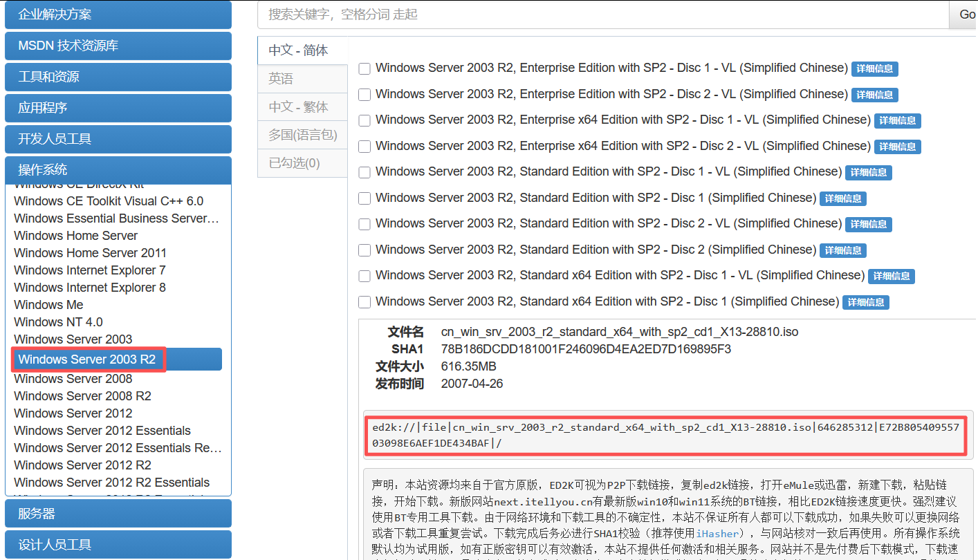Open Windows Server 2012 Essentials Re… entry
The image size is (978, 560).
coord(118,448)
